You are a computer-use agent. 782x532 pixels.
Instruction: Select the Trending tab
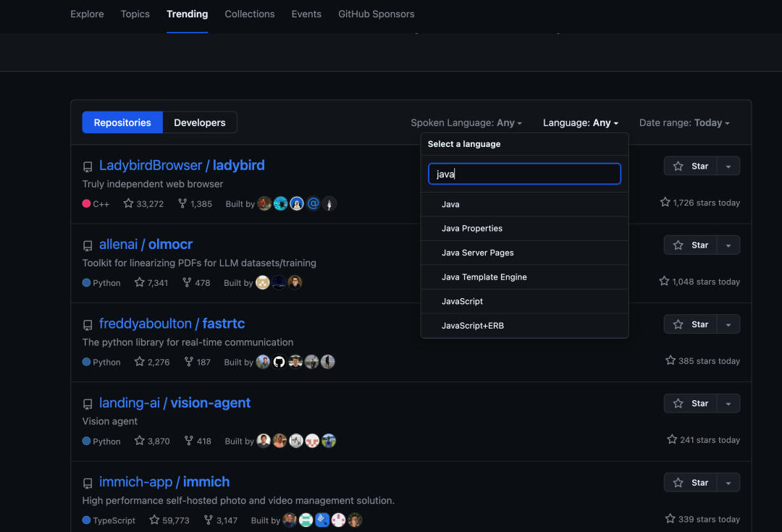click(x=187, y=14)
